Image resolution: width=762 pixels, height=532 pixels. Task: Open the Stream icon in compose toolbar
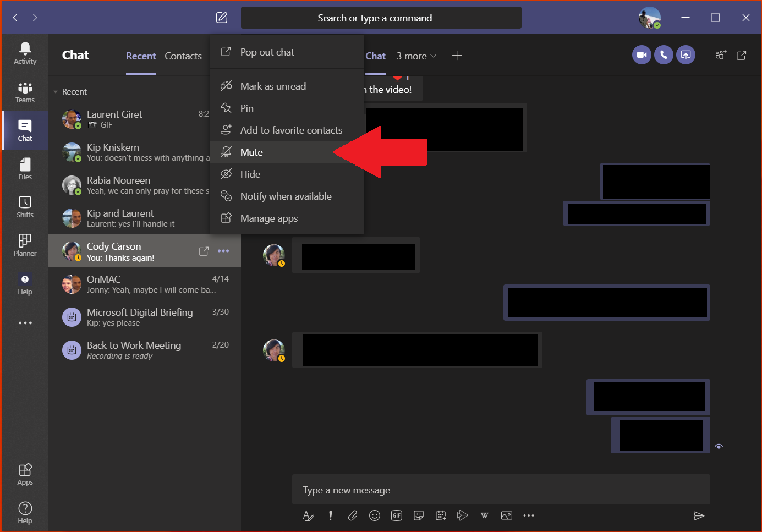pos(463,515)
